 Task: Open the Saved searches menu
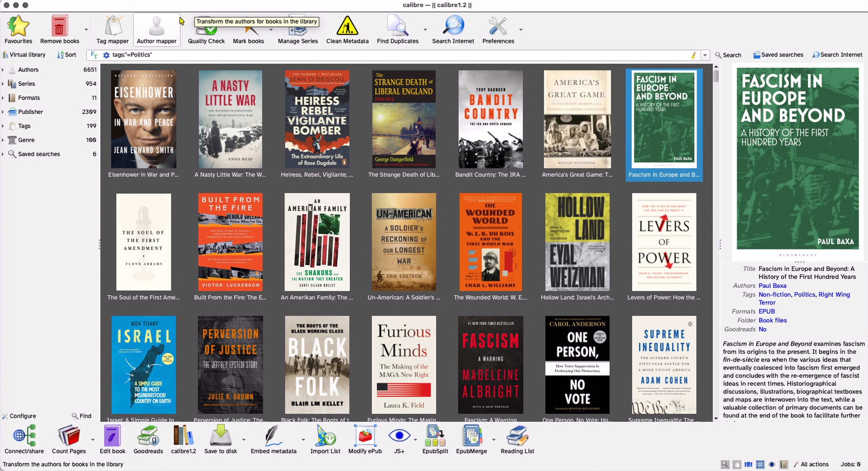click(x=778, y=55)
